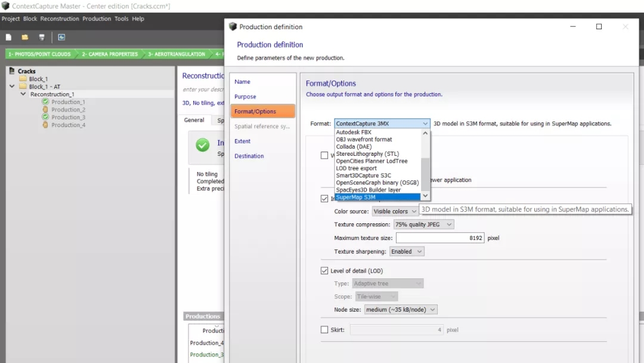Click the format list scroll-down arrow
644x363 pixels.
(x=426, y=196)
